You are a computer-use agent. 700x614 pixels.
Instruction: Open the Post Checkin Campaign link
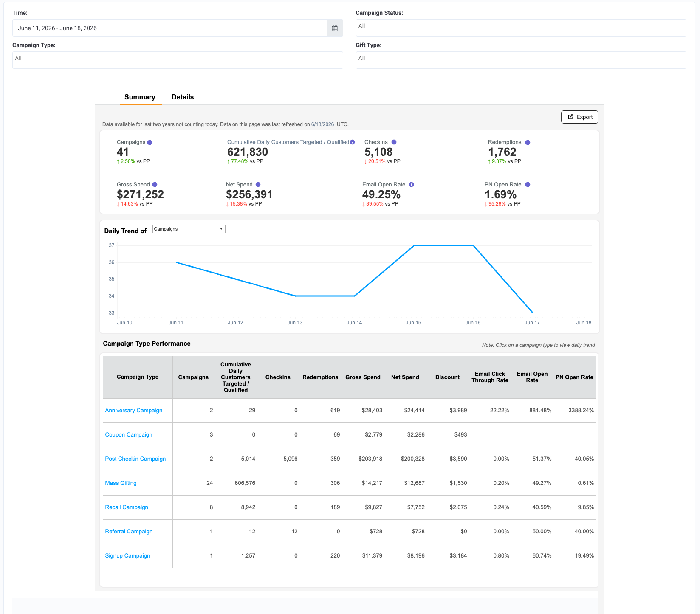135,459
